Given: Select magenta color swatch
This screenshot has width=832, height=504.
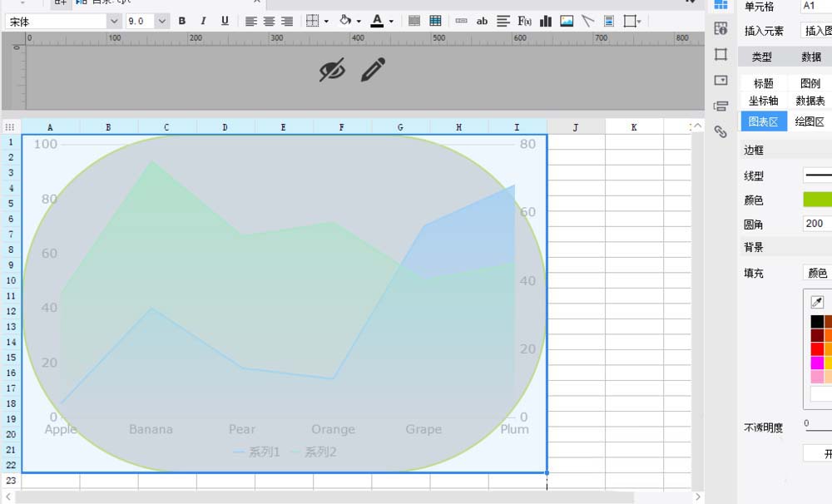Looking at the screenshot, I should [817, 363].
